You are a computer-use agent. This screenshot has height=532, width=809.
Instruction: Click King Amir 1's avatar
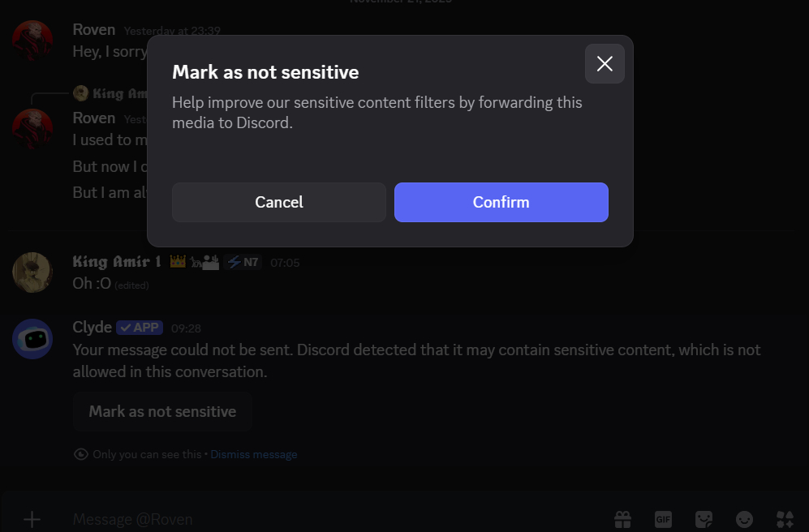pos(32,272)
